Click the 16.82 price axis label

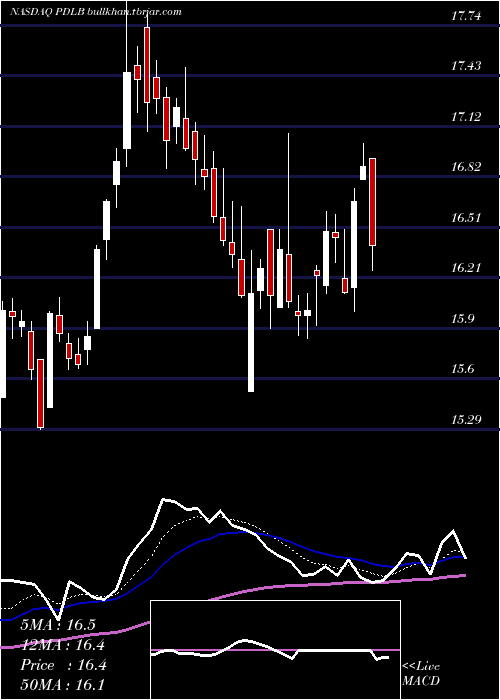click(466, 167)
